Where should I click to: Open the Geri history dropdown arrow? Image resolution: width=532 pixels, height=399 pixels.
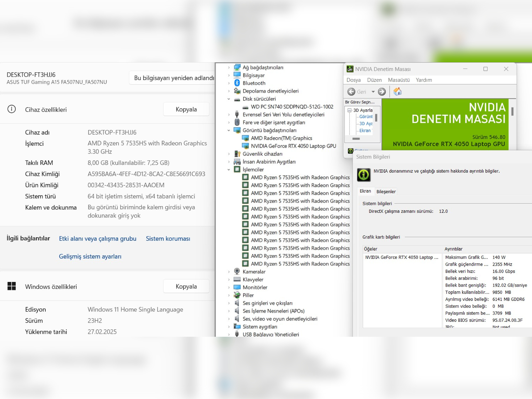click(373, 92)
